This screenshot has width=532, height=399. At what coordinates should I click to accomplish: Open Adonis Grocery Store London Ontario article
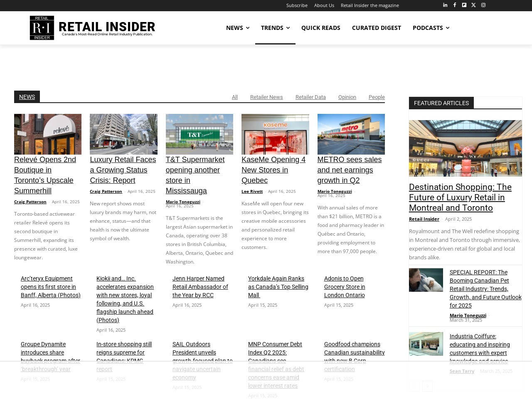coord(345,287)
